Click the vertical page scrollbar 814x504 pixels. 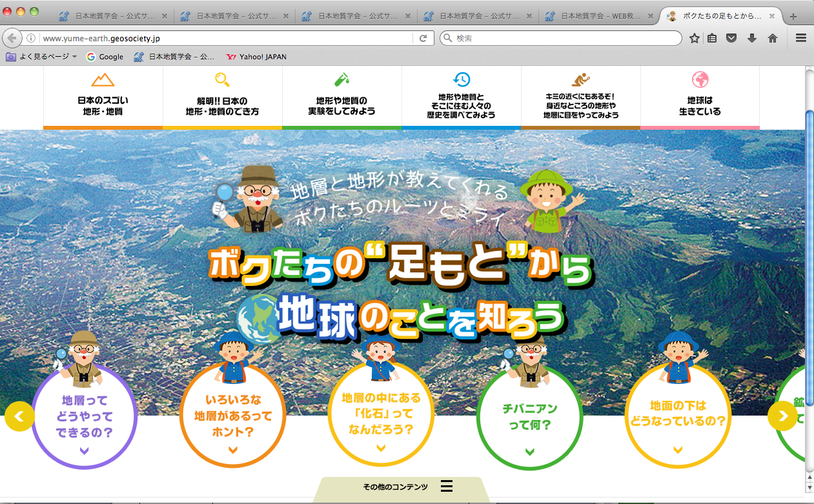(x=809, y=258)
